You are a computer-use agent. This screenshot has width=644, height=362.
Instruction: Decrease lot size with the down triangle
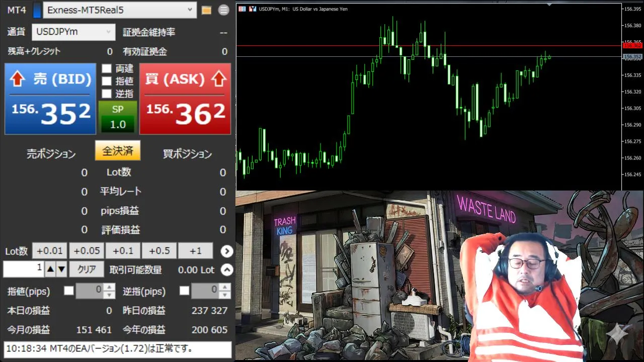point(61,269)
